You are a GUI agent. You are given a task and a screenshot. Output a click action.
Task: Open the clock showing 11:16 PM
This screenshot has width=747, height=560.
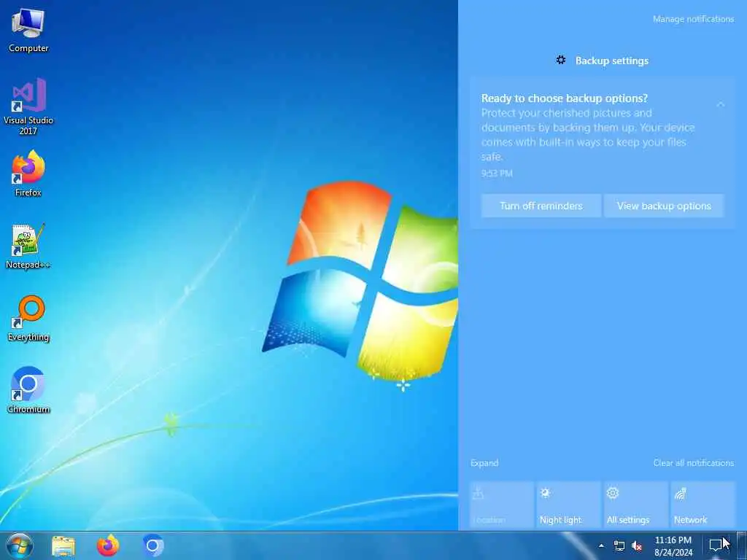coord(673,545)
